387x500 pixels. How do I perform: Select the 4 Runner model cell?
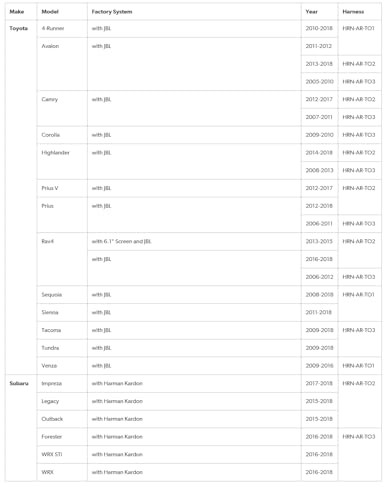pyautogui.click(x=62, y=29)
